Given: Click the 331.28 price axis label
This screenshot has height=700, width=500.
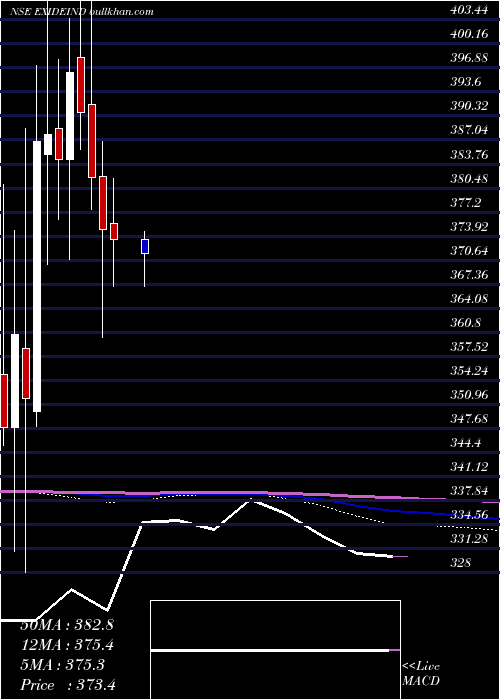Looking at the screenshot, I should [468, 540].
